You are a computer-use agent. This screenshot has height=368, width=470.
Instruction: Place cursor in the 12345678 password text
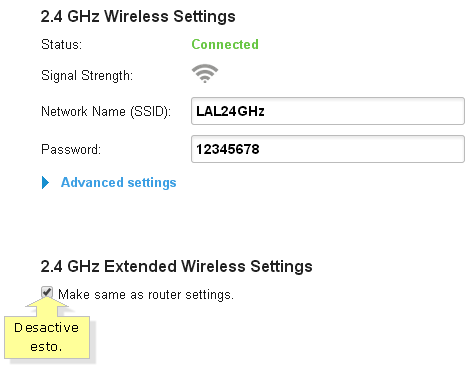[x=228, y=149]
